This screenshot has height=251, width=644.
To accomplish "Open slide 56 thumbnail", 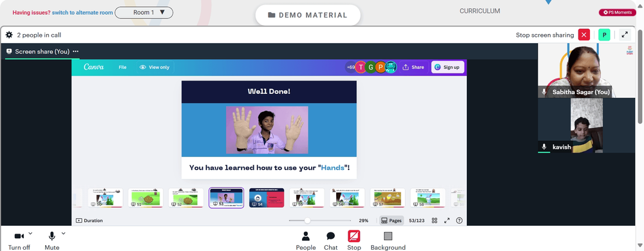I will click(x=347, y=198).
